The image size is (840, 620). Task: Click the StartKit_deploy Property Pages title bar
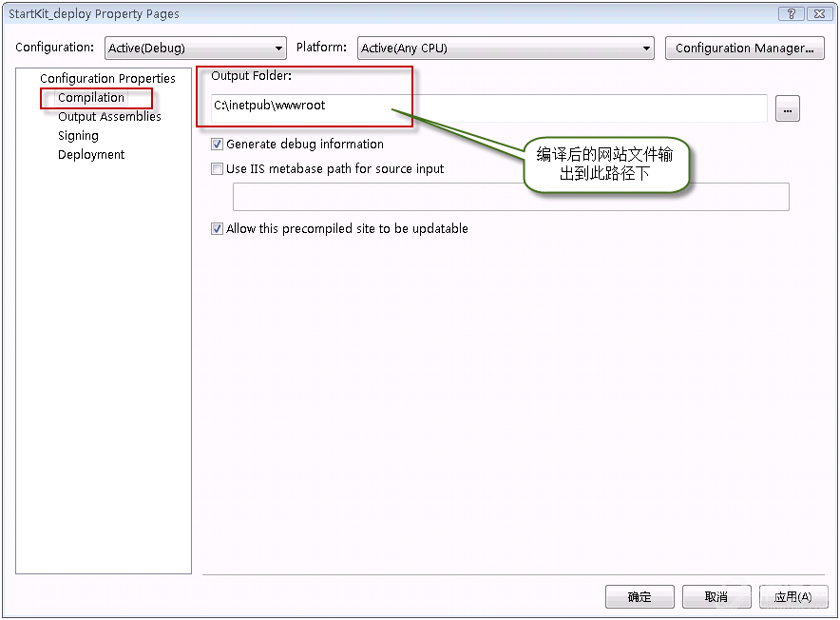pyautogui.click(x=380, y=13)
